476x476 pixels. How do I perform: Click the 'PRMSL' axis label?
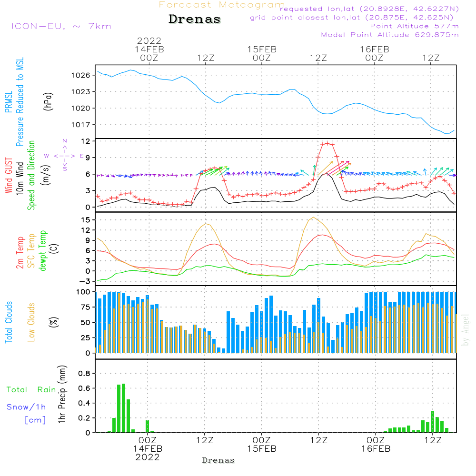tap(9, 102)
